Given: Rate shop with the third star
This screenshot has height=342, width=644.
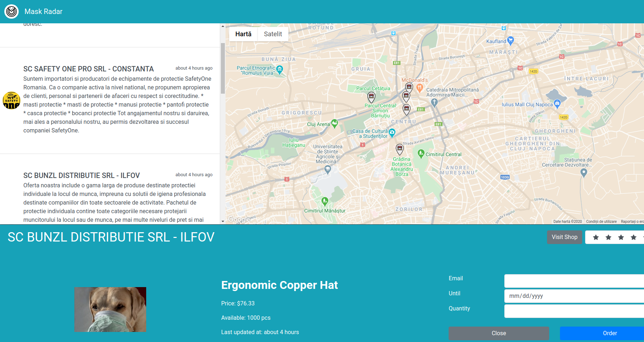Looking at the screenshot, I should [621, 237].
